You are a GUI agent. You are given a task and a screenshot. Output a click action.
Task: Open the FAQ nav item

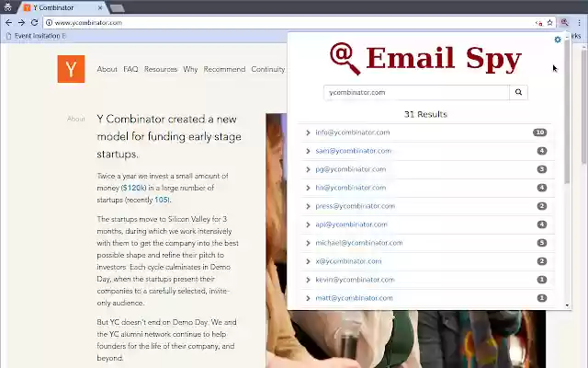point(130,69)
